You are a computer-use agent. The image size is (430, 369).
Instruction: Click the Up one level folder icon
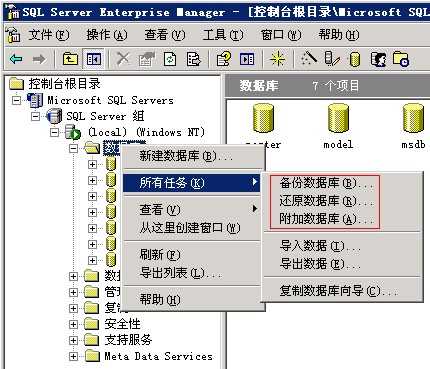point(70,59)
